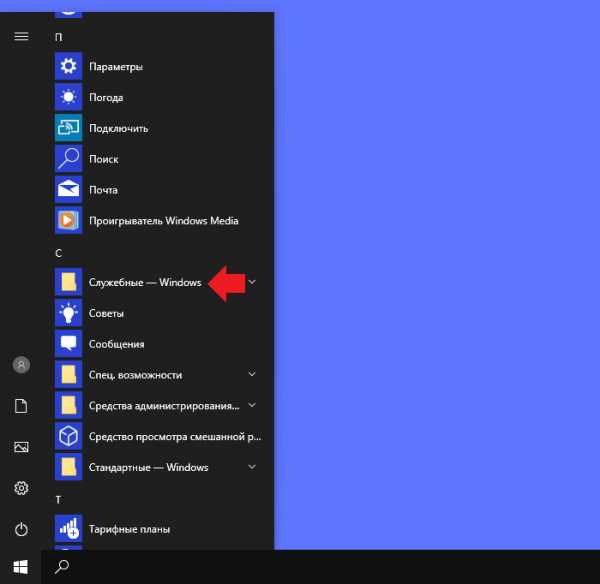Select the Погода text label

[x=106, y=98]
